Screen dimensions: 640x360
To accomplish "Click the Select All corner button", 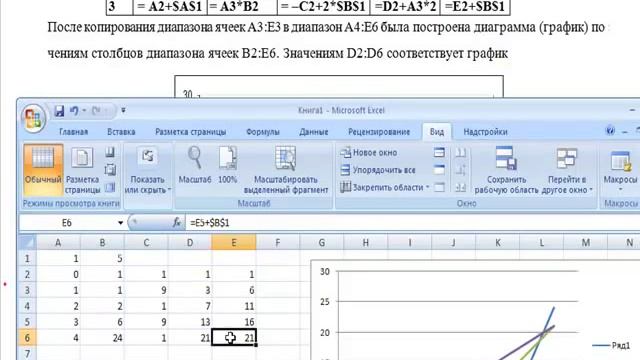I will tap(28, 242).
